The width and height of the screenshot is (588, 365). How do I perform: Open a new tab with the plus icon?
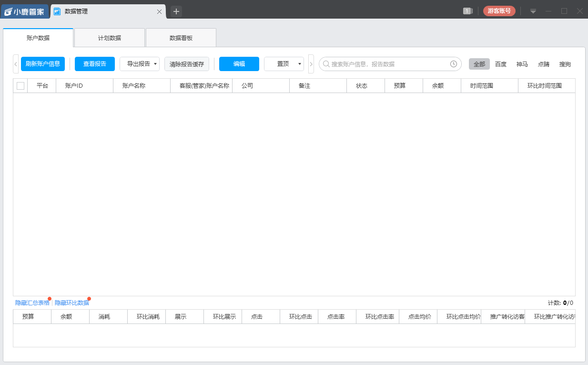(x=176, y=11)
